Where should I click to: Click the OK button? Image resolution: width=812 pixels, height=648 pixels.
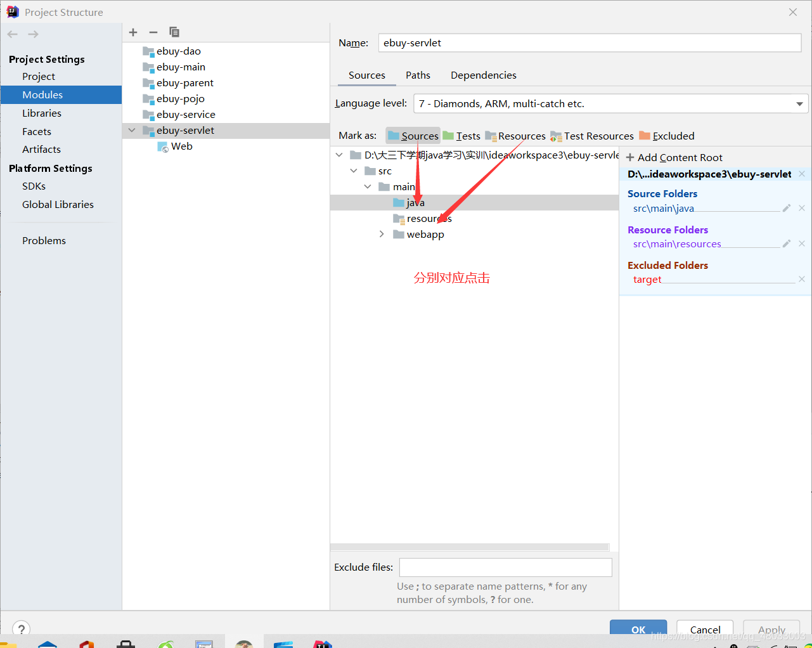(638, 629)
